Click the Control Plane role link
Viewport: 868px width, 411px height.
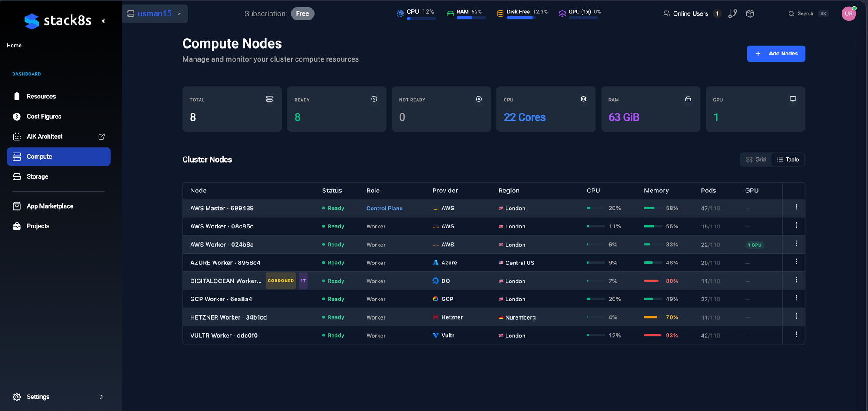tap(384, 209)
